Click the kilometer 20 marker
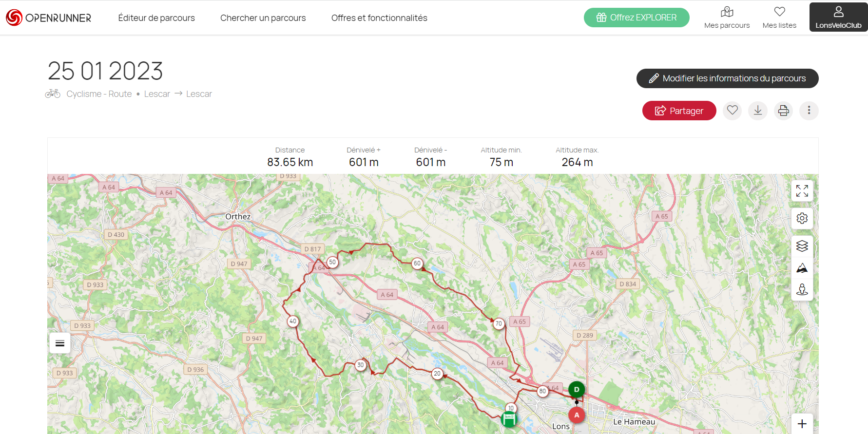 pyautogui.click(x=437, y=374)
